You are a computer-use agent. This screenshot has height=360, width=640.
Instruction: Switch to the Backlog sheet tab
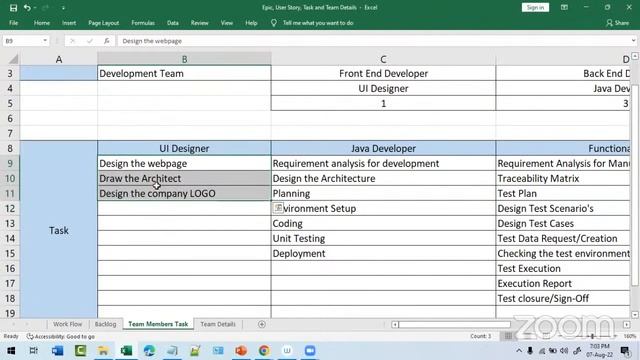(105, 324)
